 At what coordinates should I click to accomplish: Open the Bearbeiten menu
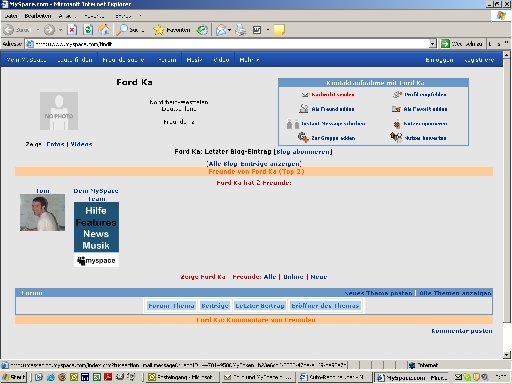tap(38, 16)
